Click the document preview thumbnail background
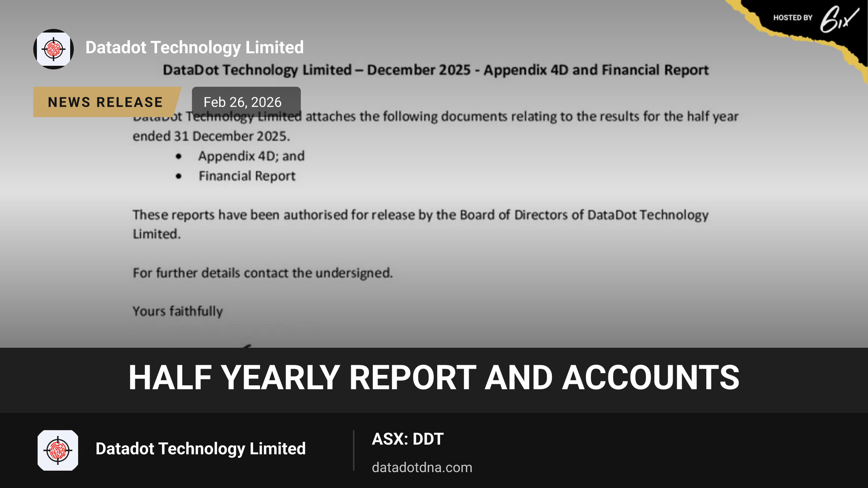This screenshot has height=488, width=868. (434, 174)
